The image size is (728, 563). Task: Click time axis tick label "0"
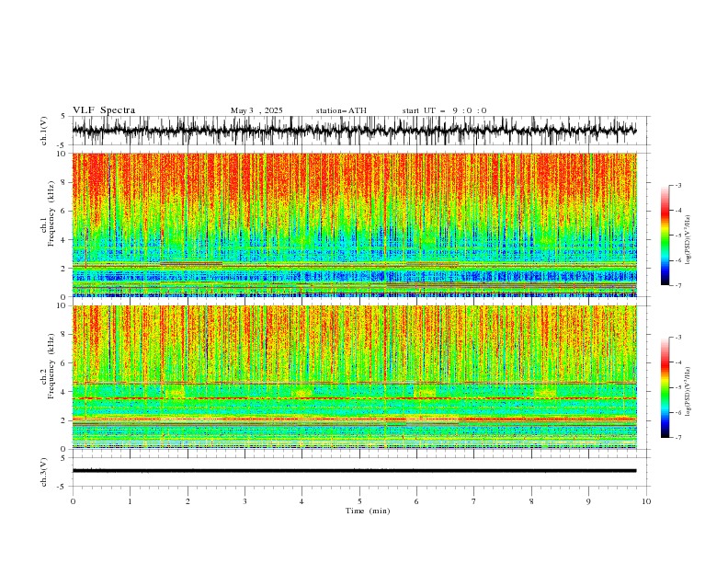coord(73,501)
